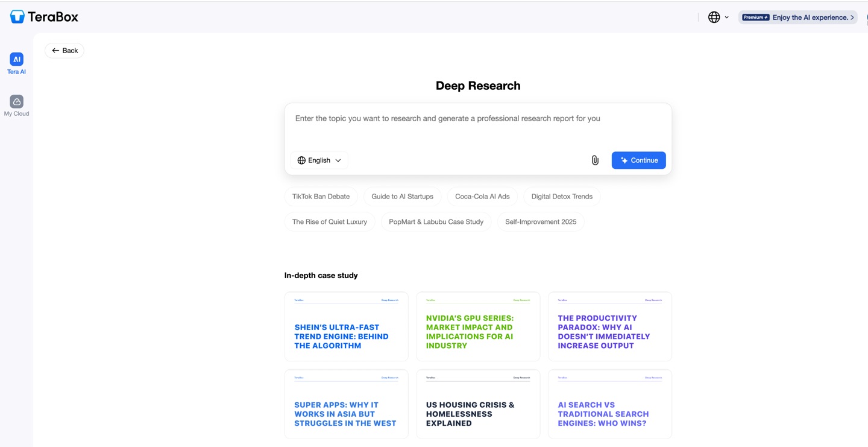Viewport: 868px width, 447px height.
Task: Open My Cloud from the sidebar
Action: pyautogui.click(x=16, y=103)
